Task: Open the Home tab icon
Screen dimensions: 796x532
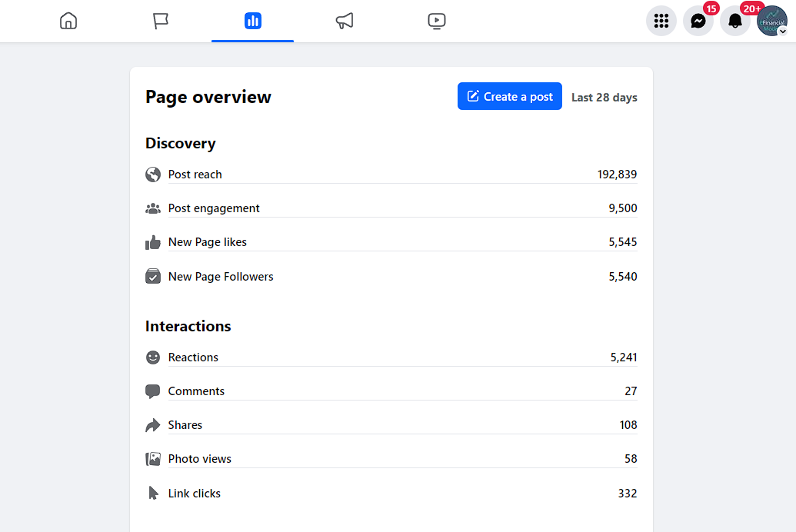Action: pyautogui.click(x=68, y=21)
